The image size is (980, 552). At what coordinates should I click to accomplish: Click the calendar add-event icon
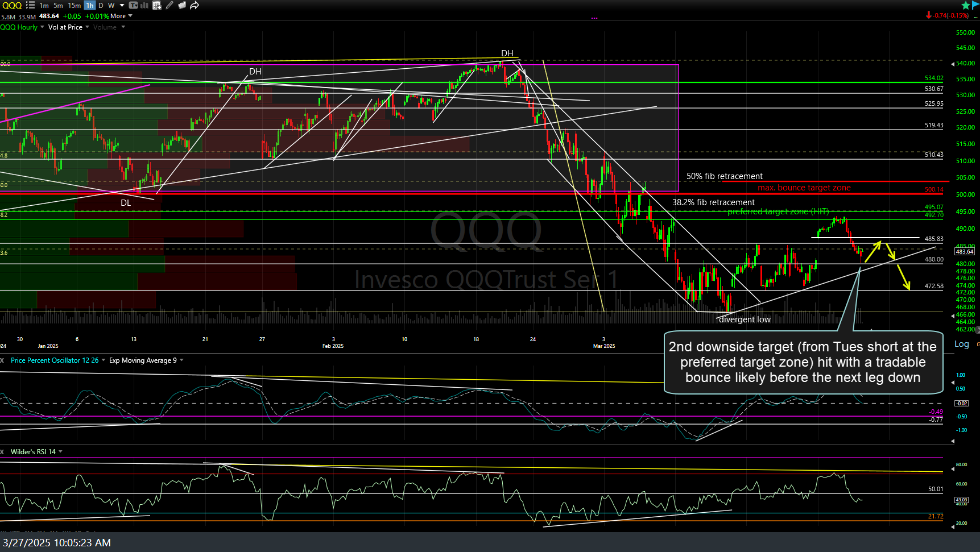coord(157,5)
